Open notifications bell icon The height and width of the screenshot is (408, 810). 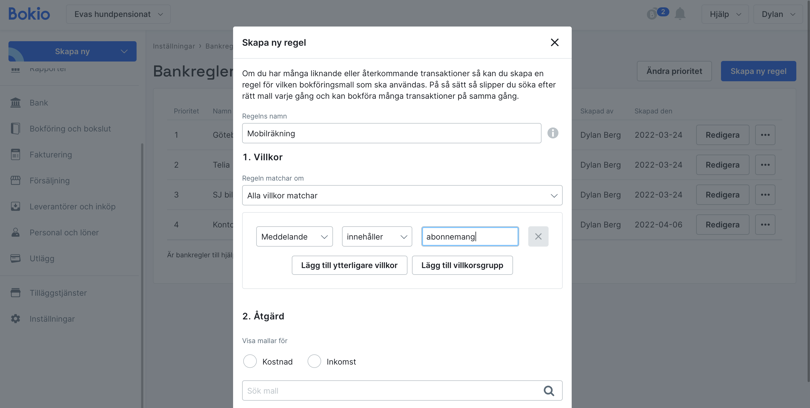click(680, 14)
